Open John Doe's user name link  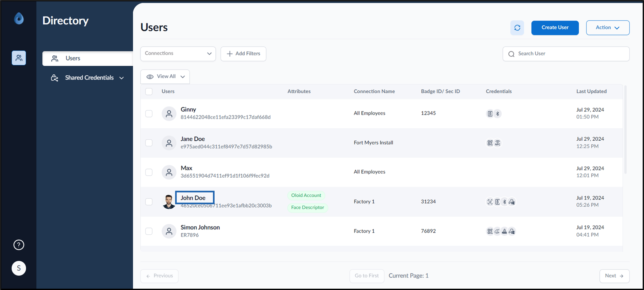tap(193, 198)
